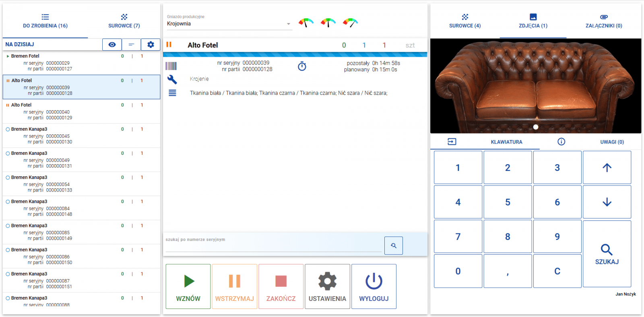
Task: Open the ZAŁĄCZNIKI (0) tab
Action: pyautogui.click(x=603, y=21)
